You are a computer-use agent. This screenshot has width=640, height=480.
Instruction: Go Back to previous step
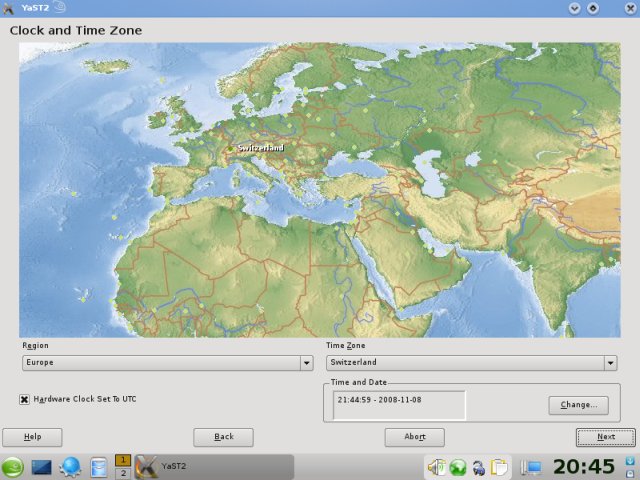click(x=223, y=437)
